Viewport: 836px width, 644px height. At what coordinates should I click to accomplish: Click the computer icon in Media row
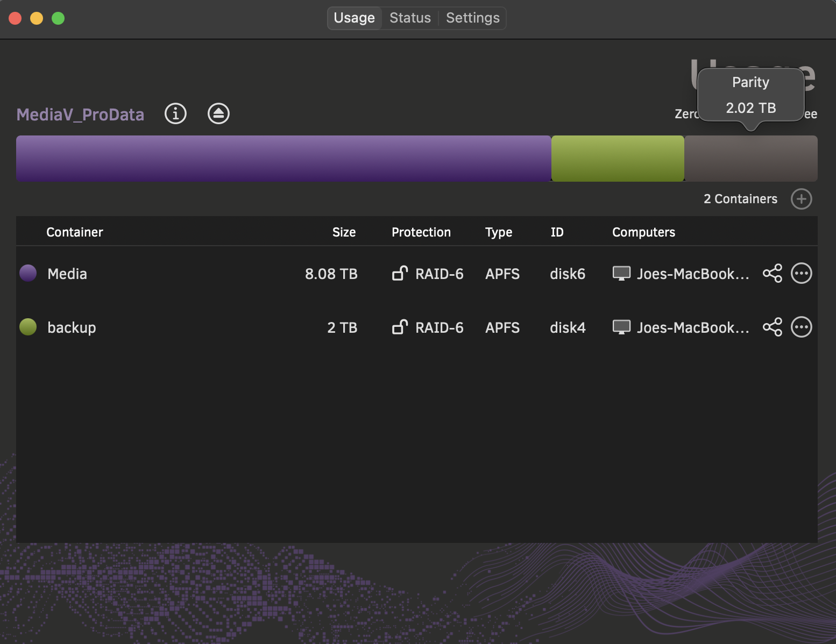point(621,274)
